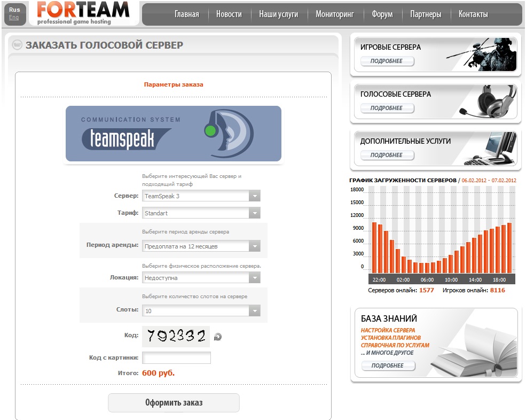Go to Новости in the navigation bar
The height and width of the screenshot is (420, 526).
pyautogui.click(x=229, y=14)
